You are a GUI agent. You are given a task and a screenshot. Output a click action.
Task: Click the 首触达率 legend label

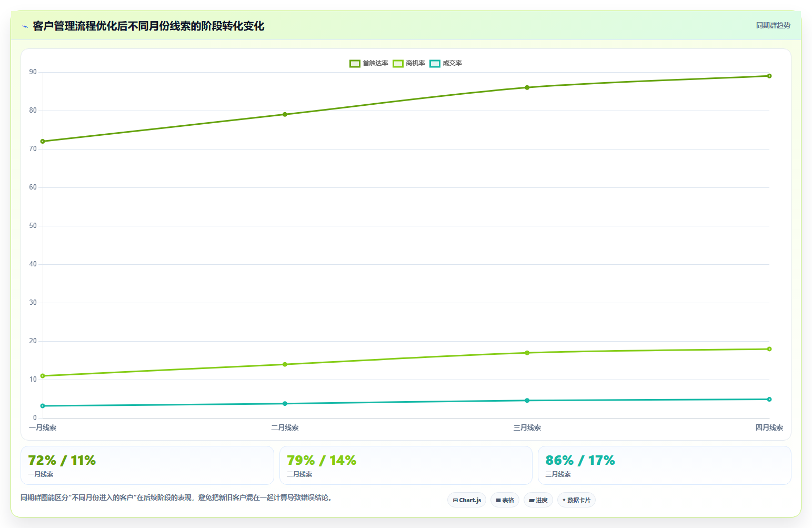pyautogui.click(x=375, y=63)
